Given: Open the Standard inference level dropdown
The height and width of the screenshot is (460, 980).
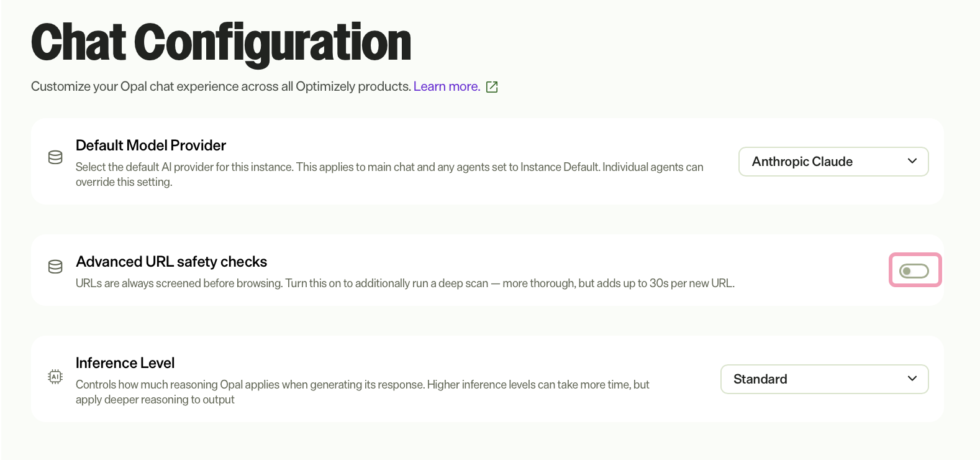Looking at the screenshot, I should [824, 379].
